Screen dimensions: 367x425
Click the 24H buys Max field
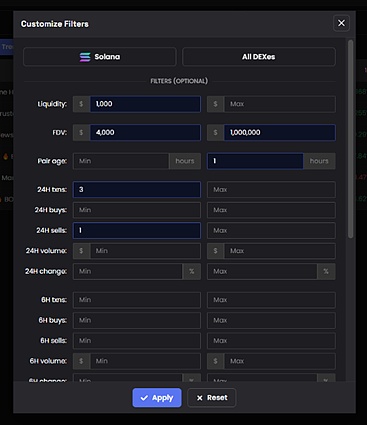point(271,210)
